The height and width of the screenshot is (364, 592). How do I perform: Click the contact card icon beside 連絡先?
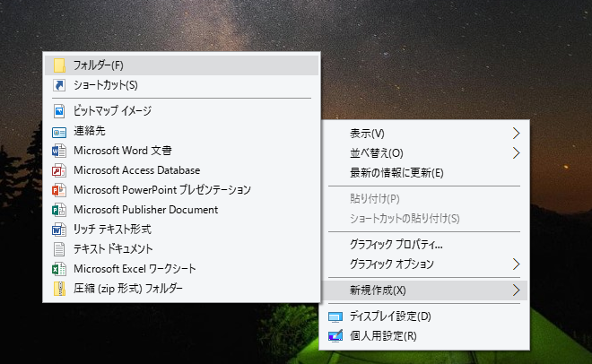tap(59, 132)
